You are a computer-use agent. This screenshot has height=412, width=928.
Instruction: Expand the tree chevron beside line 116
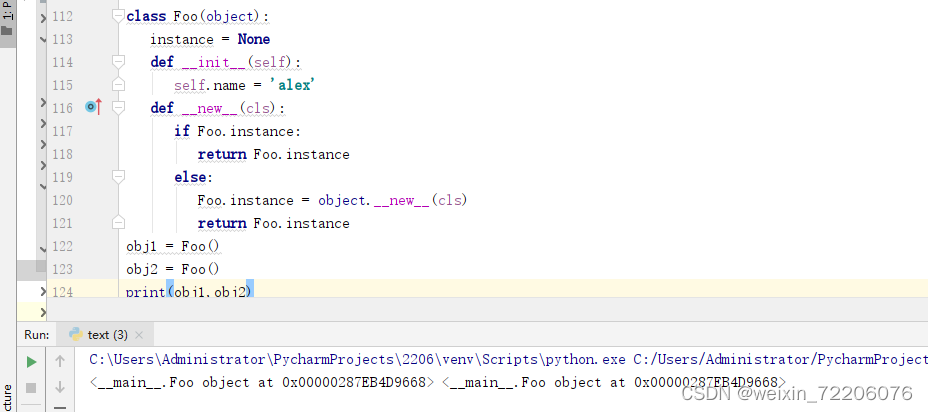(x=43, y=102)
